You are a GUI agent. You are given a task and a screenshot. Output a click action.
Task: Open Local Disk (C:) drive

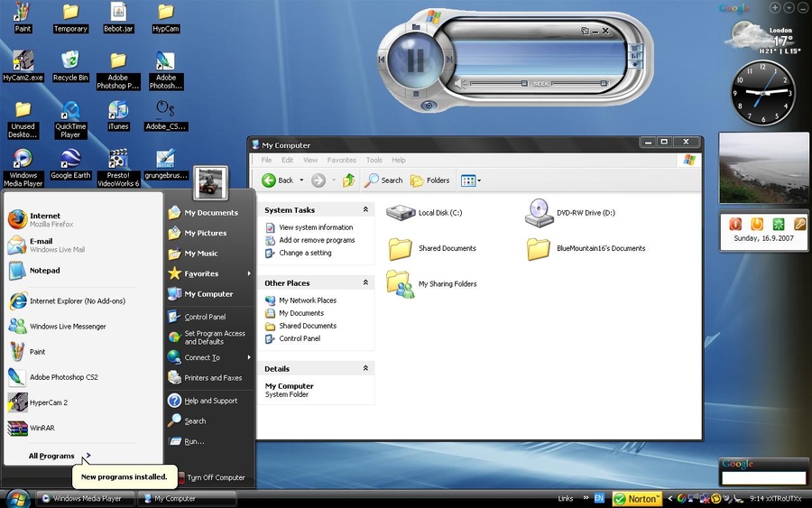pos(424,212)
